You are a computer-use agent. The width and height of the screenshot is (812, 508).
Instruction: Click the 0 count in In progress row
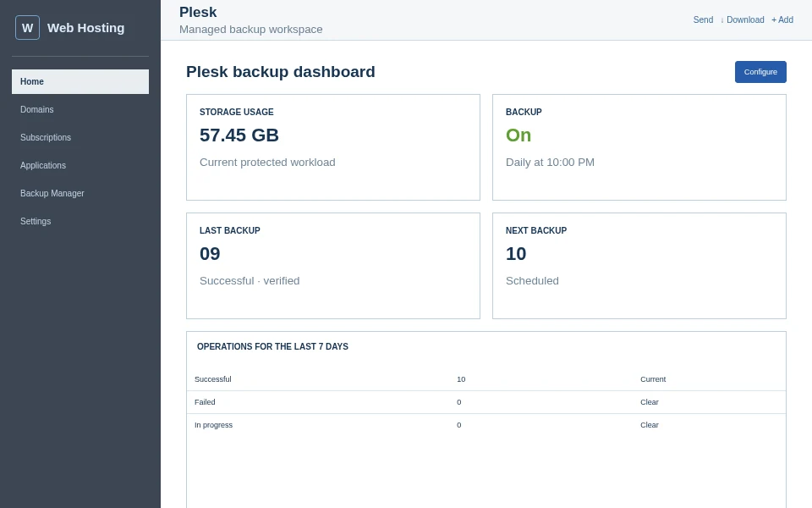[x=458, y=425]
